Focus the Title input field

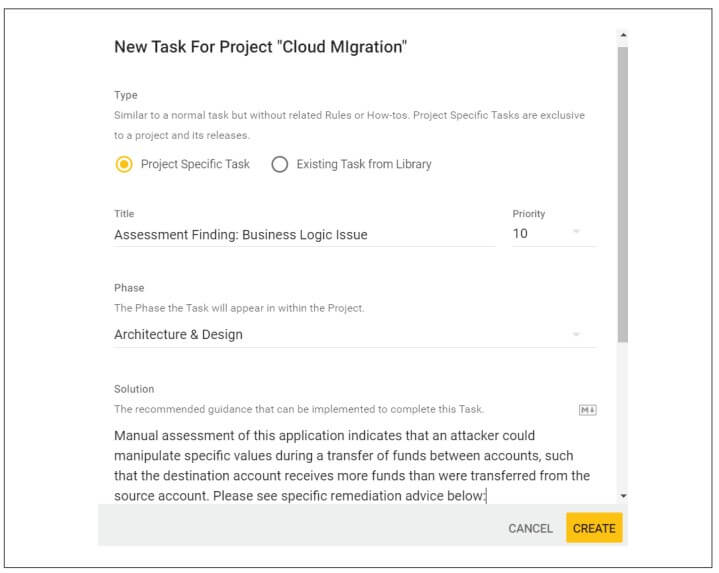[304, 235]
